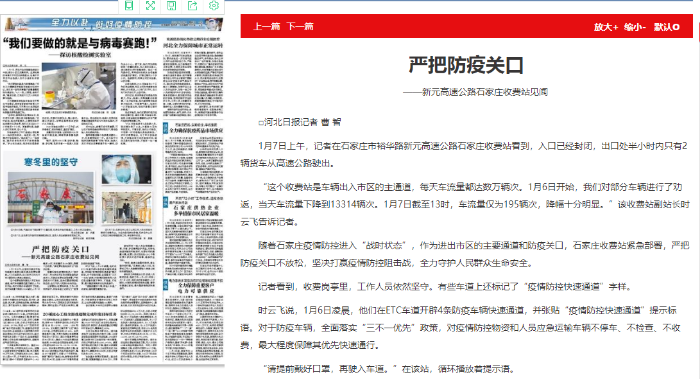Shrink text with 缩小-
700x379 pixels.
635,27
